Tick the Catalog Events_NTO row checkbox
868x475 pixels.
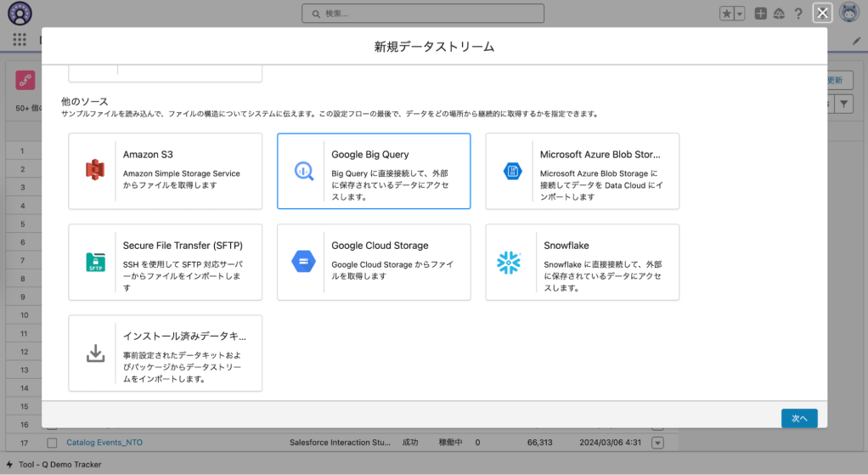click(52, 443)
